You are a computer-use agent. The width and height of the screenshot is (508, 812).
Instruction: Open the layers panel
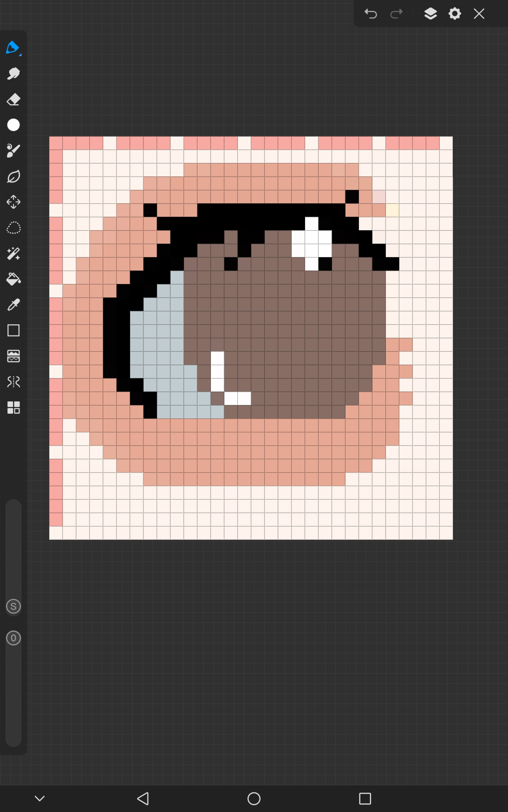coord(431,14)
